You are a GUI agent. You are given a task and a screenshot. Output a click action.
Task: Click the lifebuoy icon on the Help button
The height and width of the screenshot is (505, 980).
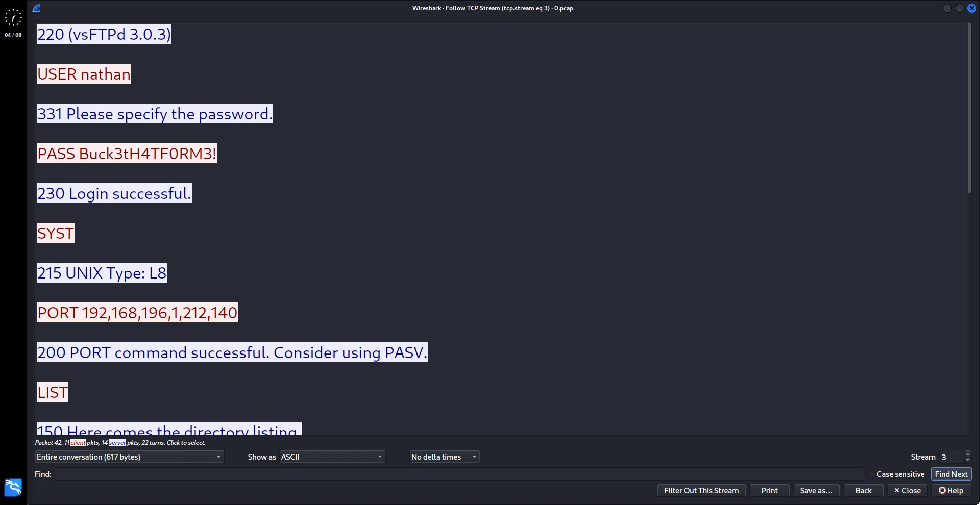coord(942,490)
